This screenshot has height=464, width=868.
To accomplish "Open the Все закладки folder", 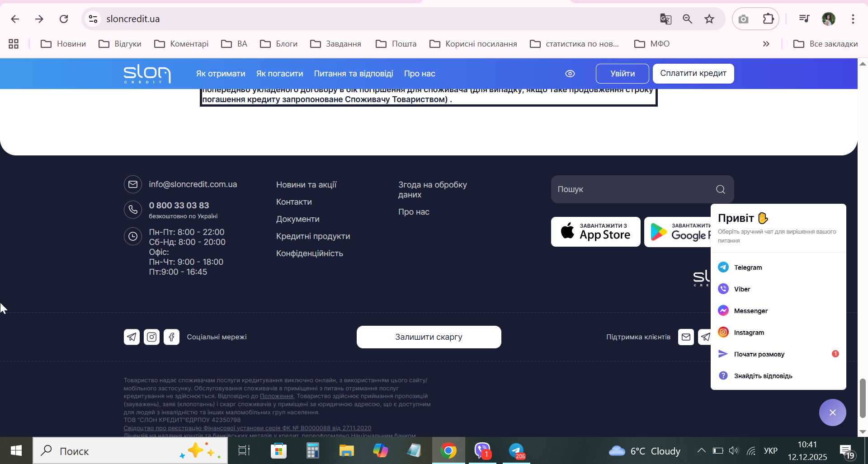I will coord(826,44).
